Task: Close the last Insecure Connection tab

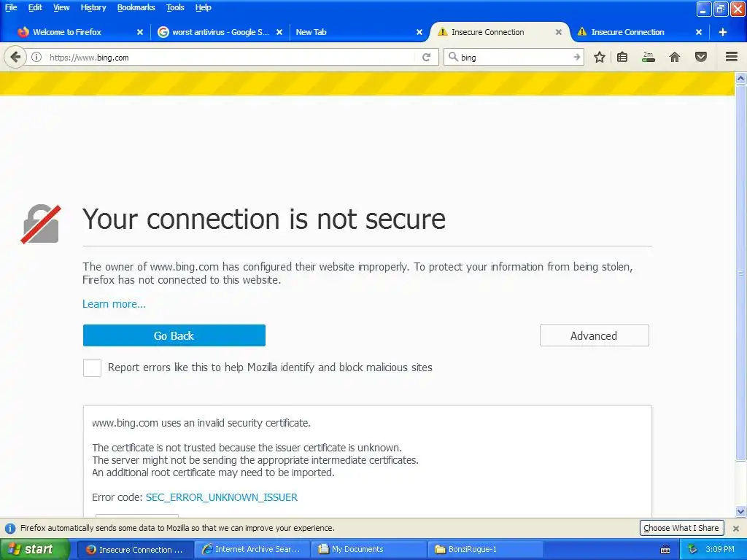Action: (x=699, y=32)
